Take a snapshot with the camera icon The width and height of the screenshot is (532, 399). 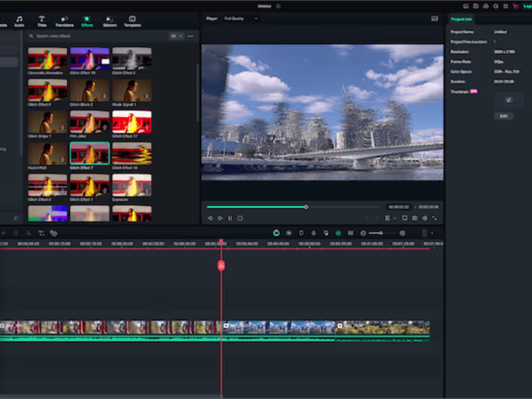(414, 218)
